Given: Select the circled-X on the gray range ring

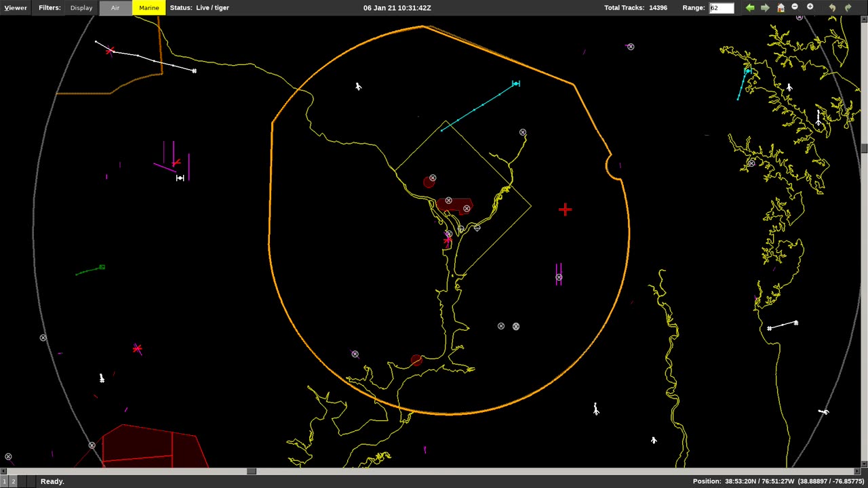Looking at the screenshot, I should tap(43, 338).
